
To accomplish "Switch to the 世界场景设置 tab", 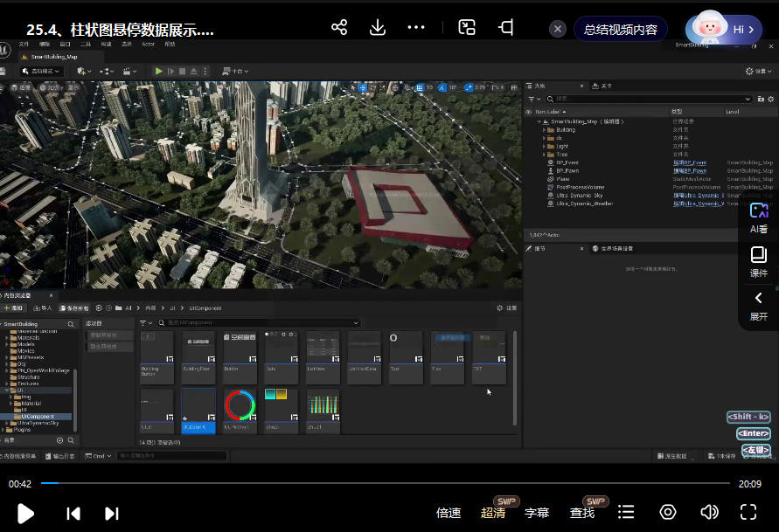I will pos(616,249).
